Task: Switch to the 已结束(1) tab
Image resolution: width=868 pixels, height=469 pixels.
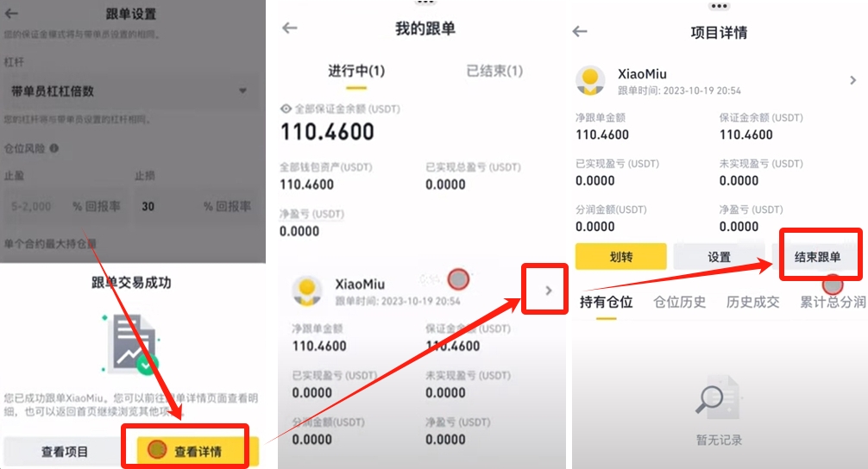Action: pyautogui.click(x=494, y=71)
